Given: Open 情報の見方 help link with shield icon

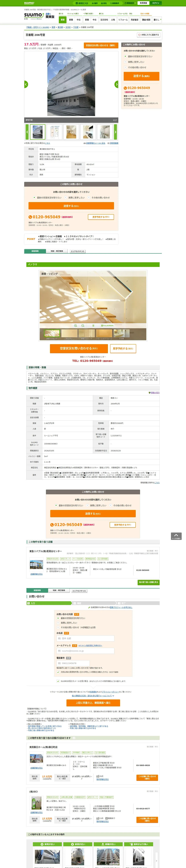Looking at the screenshot, I should [x=154, y=393].
